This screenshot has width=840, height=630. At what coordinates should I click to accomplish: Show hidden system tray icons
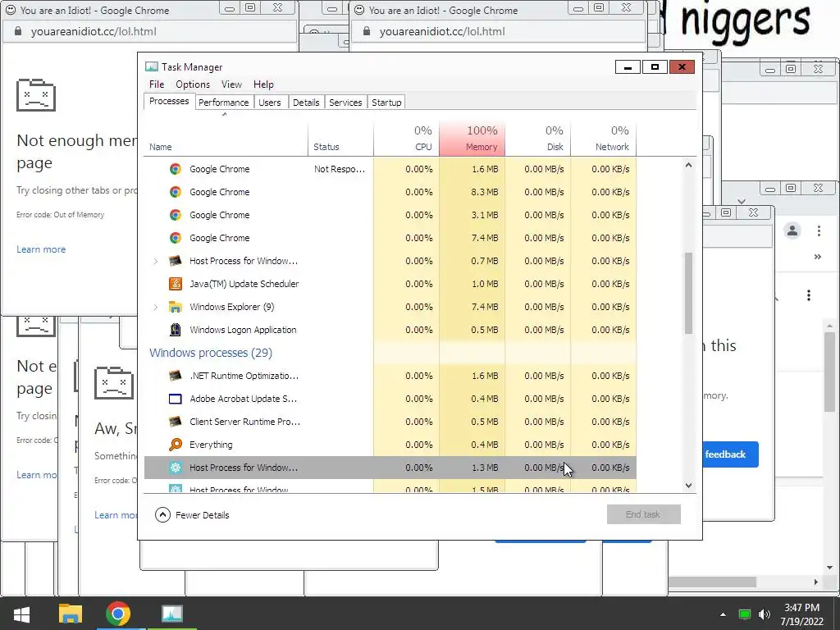click(723, 614)
